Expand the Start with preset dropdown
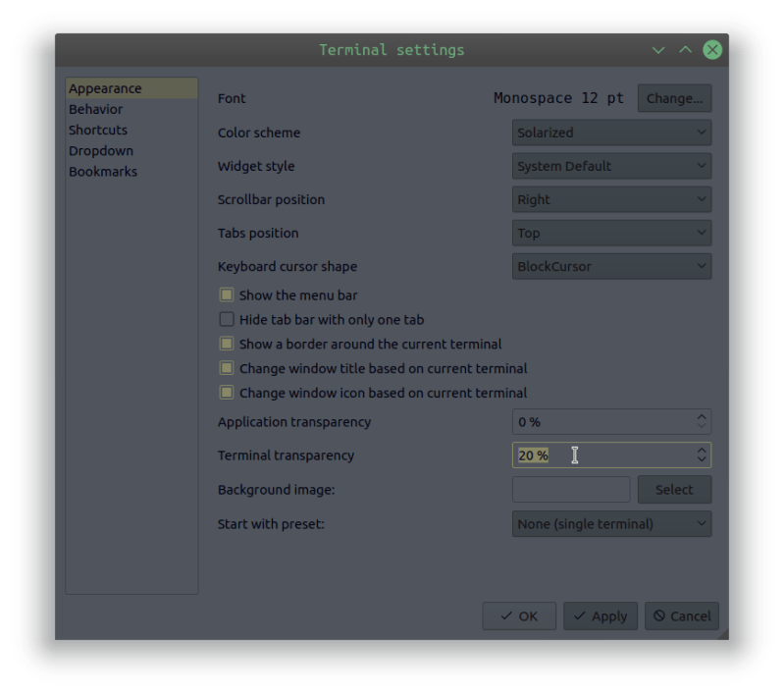Image resolution: width=784 pixels, height=695 pixels. (x=611, y=524)
